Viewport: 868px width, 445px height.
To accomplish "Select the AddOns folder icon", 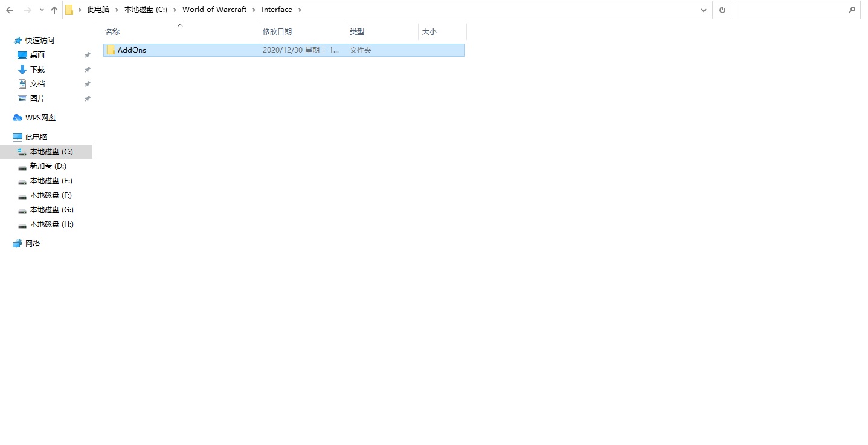I will (x=111, y=50).
